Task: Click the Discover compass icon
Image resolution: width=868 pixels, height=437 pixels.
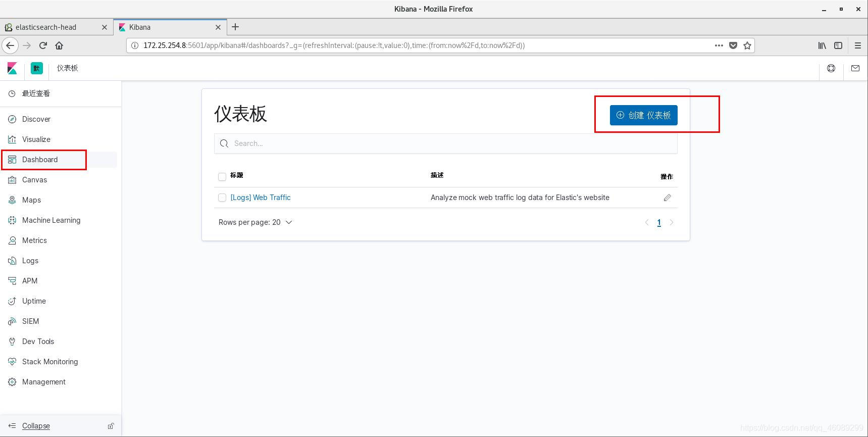Action: click(x=12, y=119)
